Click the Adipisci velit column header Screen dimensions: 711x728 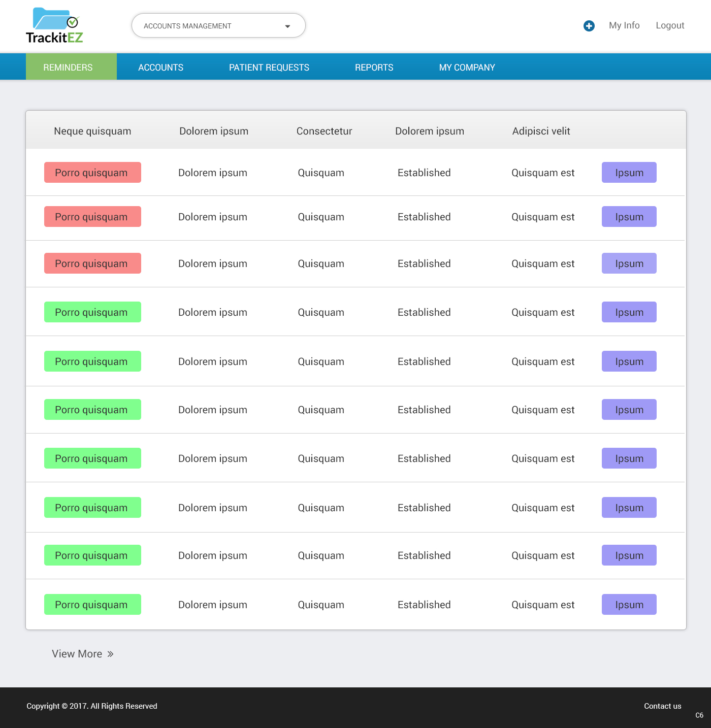(541, 131)
